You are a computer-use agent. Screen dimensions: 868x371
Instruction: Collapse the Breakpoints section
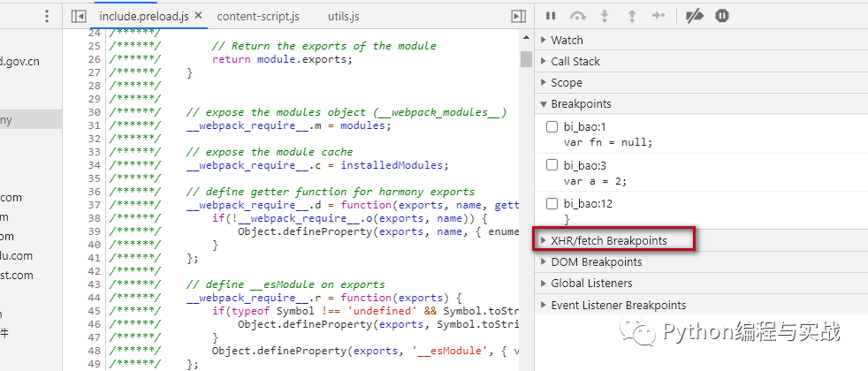coord(701,104)
